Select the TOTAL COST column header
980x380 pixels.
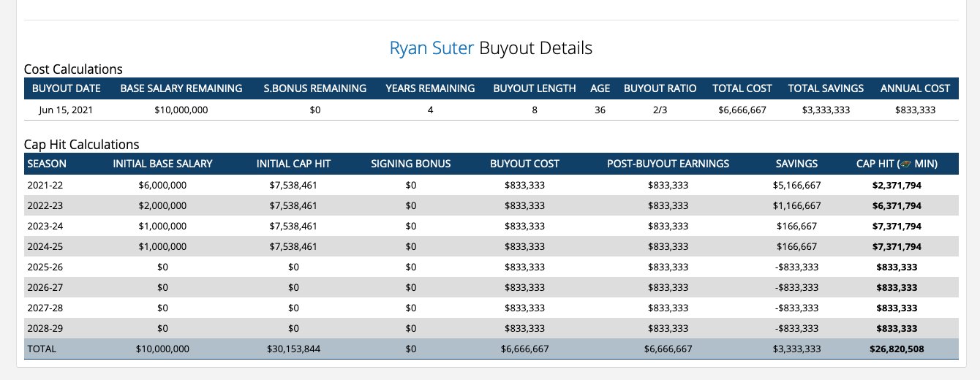[x=742, y=88]
